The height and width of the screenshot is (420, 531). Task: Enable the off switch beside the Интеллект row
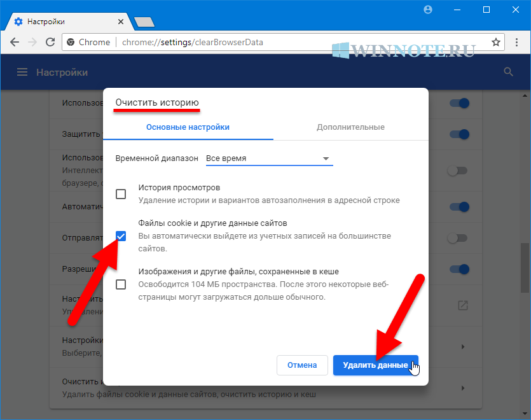457,171
